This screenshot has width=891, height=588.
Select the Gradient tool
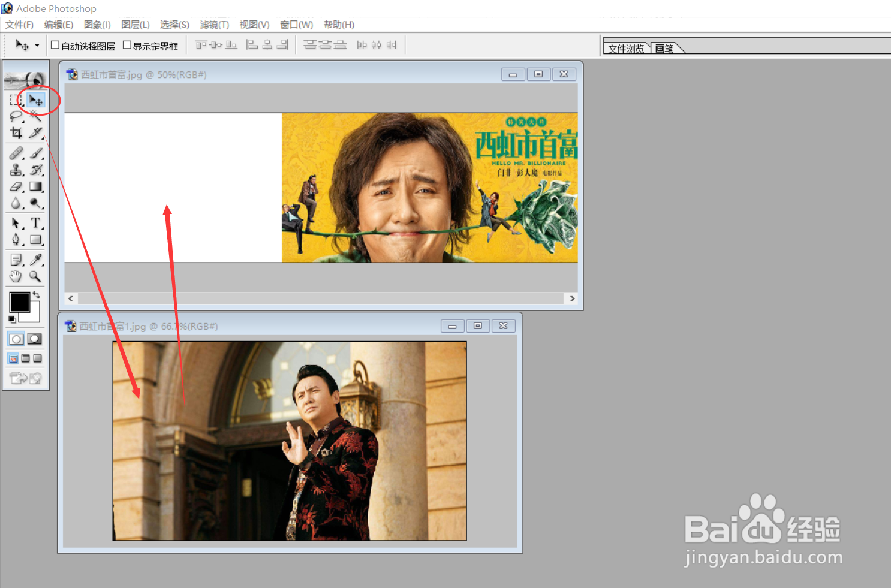click(x=35, y=187)
